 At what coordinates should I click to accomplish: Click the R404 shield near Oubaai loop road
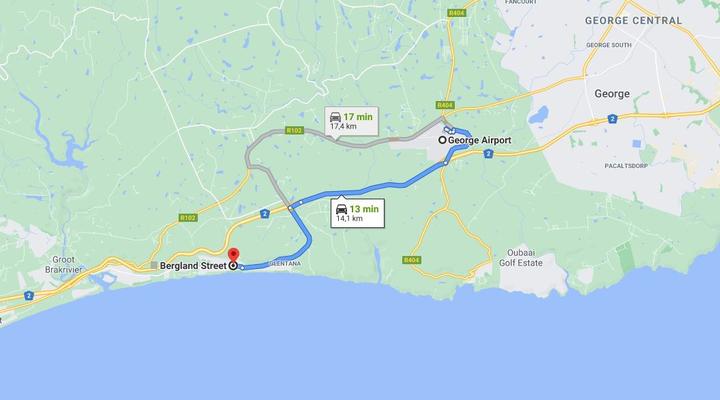coord(411,260)
